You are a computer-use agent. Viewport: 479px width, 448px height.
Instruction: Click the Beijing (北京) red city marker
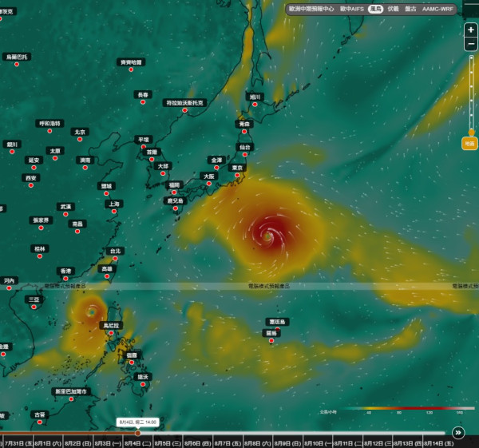point(80,139)
